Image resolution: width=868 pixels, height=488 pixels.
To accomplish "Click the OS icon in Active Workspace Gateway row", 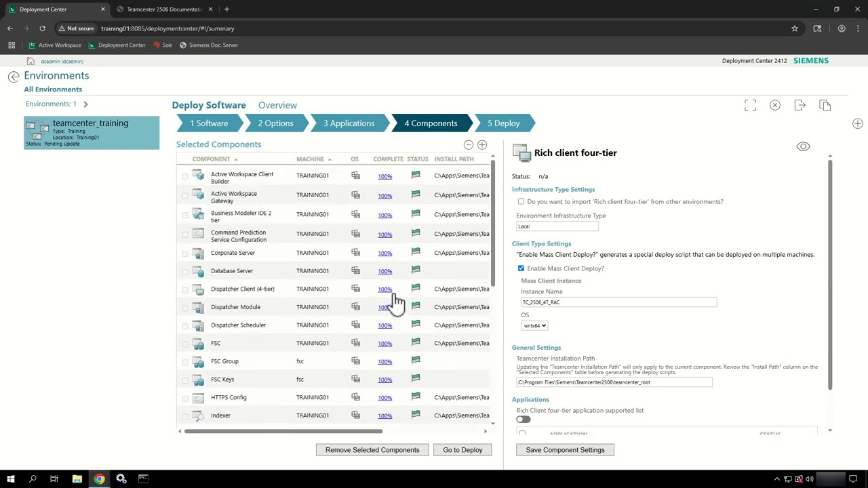I will click(x=355, y=195).
